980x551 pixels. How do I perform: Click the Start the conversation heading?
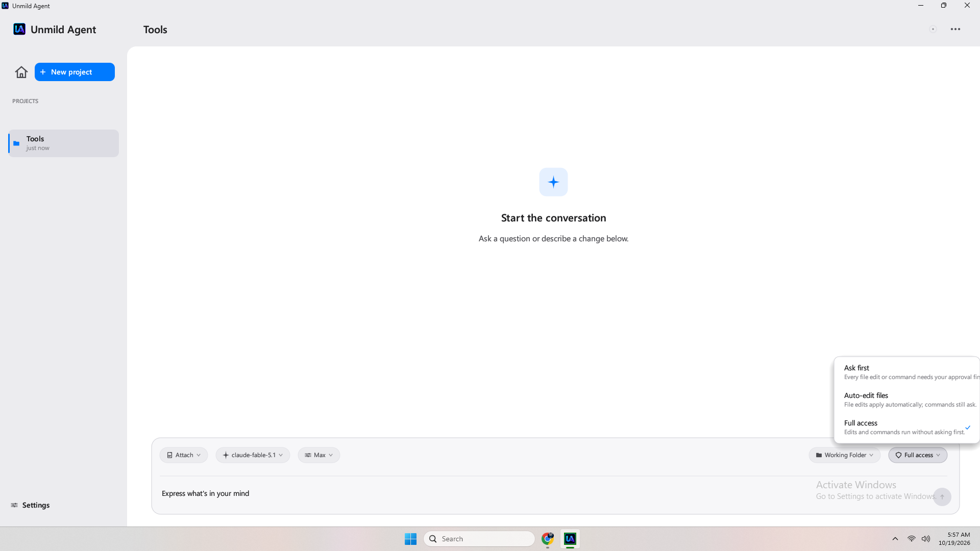[553, 218]
